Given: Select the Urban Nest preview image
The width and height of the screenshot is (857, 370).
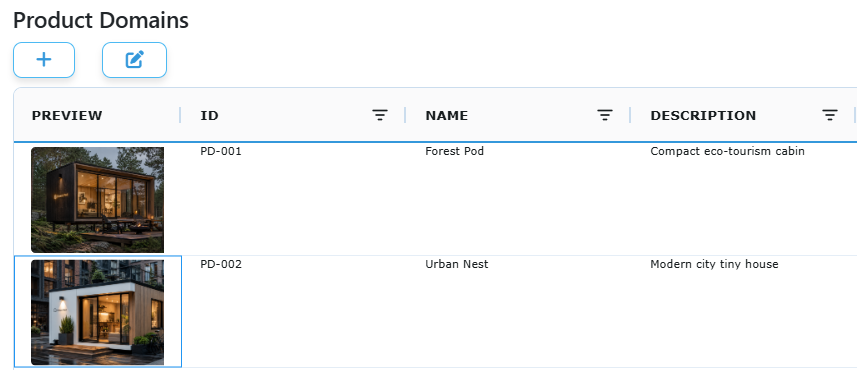Looking at the screenshot, I should [x=97, y=312].
